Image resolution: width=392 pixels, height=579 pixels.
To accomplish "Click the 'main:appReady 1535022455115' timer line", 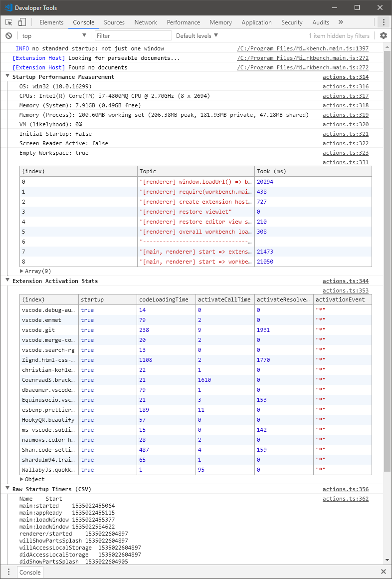I will 67,513.
